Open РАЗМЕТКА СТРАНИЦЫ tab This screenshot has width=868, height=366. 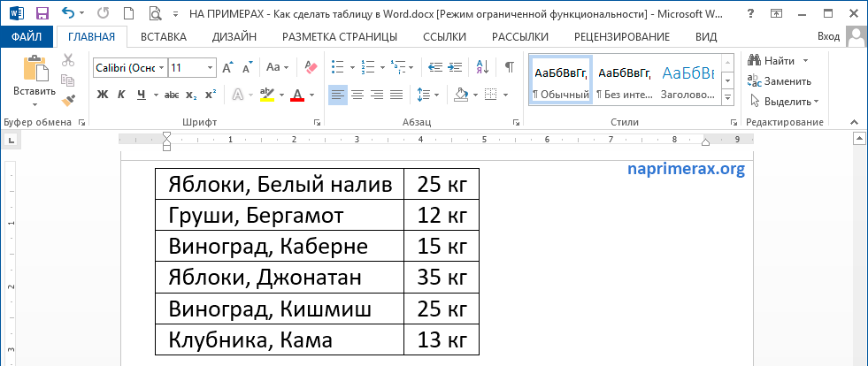coord(340,37)
